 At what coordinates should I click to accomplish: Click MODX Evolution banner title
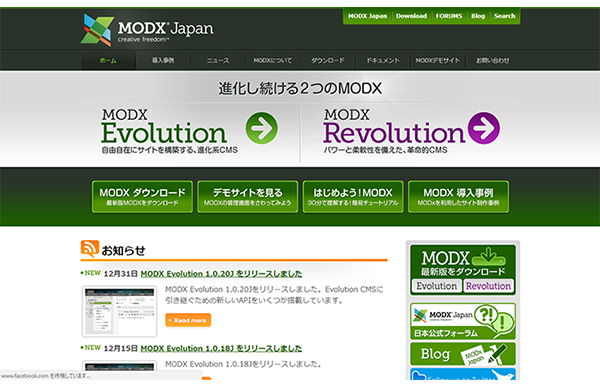click(x=164, y=127)
